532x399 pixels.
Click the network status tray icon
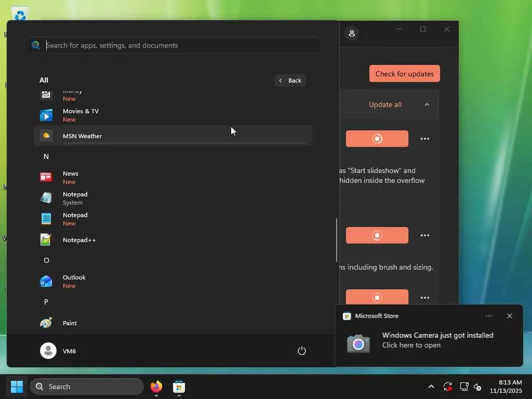(464, 387)
